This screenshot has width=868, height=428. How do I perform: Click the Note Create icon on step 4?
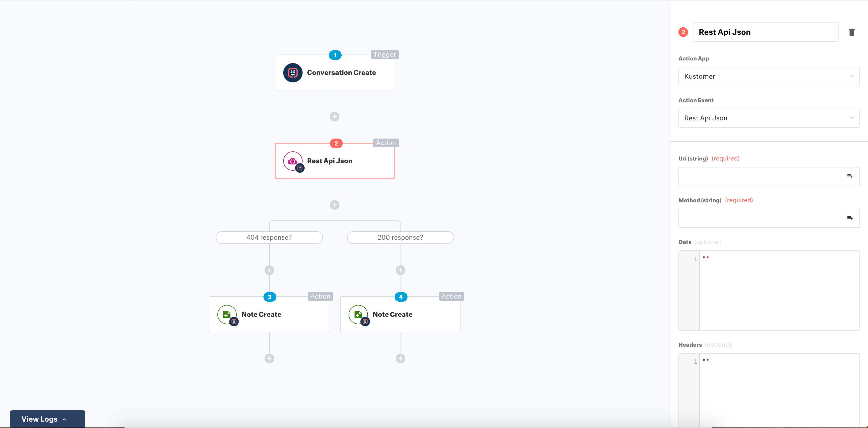[359, 314]
